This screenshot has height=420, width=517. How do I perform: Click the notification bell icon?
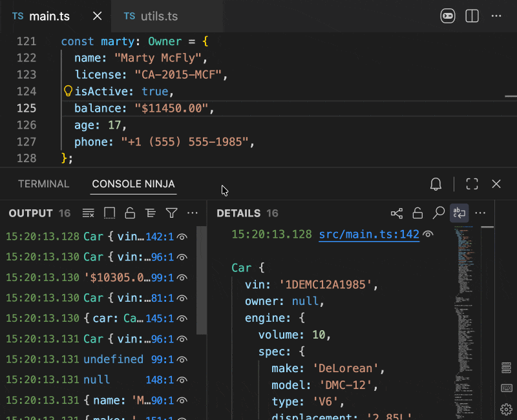point(436,184)
